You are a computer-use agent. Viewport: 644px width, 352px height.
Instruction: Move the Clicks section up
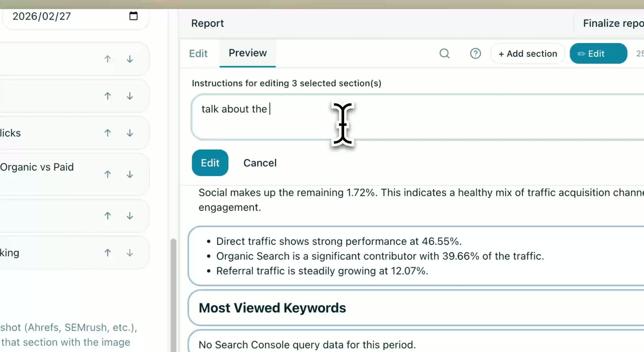click(x=107, y=133)
